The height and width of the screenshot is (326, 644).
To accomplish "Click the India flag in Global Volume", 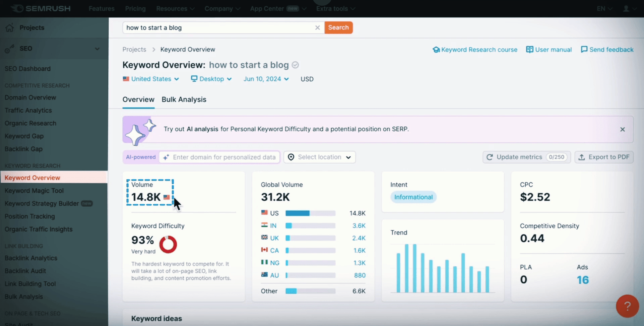I will tap(264, 225).
